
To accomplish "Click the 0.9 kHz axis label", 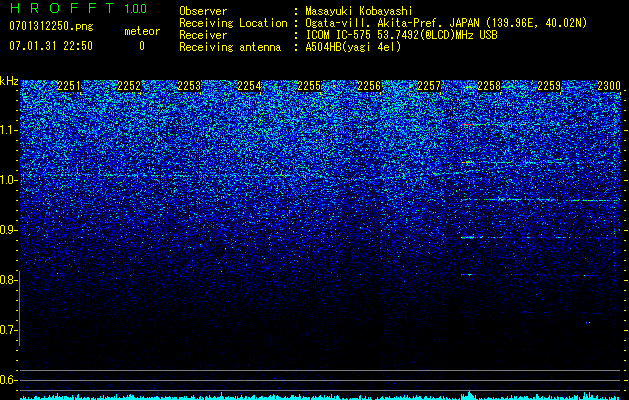I will (8, 230).
